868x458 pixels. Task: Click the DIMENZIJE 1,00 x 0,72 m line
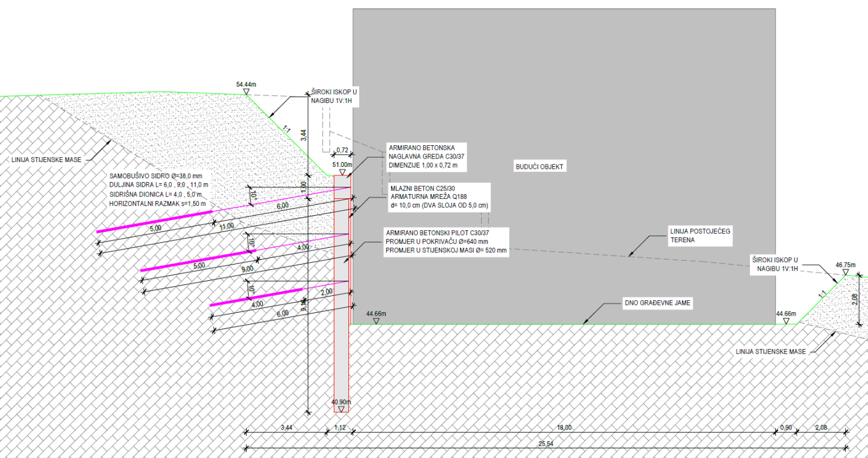(x=423, y=165)
